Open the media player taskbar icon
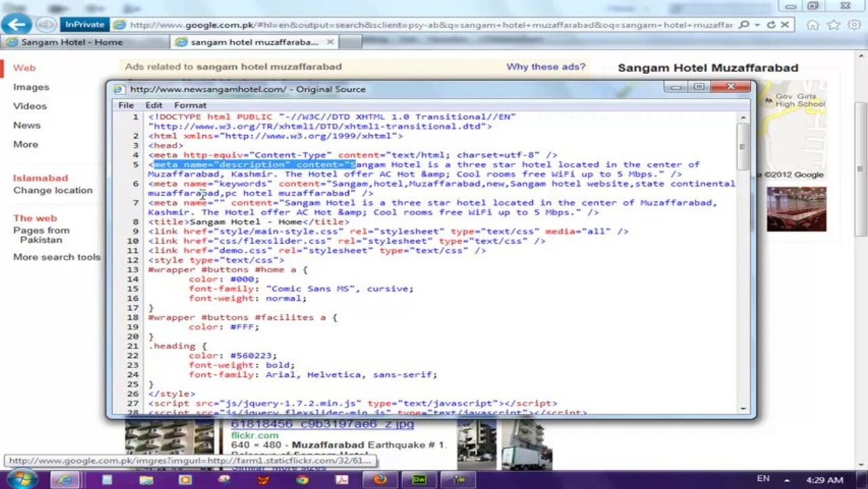The image size is (868, 489). [185, 479]
